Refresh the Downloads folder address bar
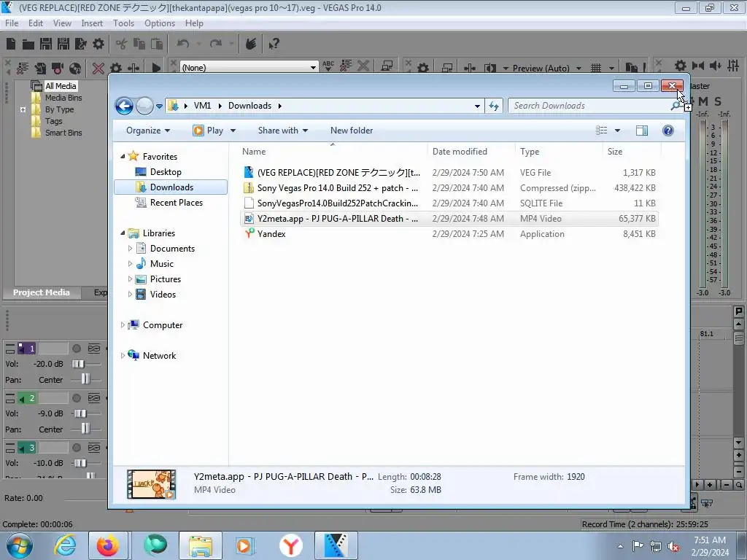The width and height of the screenshot is (747, 560). point(494,106)
